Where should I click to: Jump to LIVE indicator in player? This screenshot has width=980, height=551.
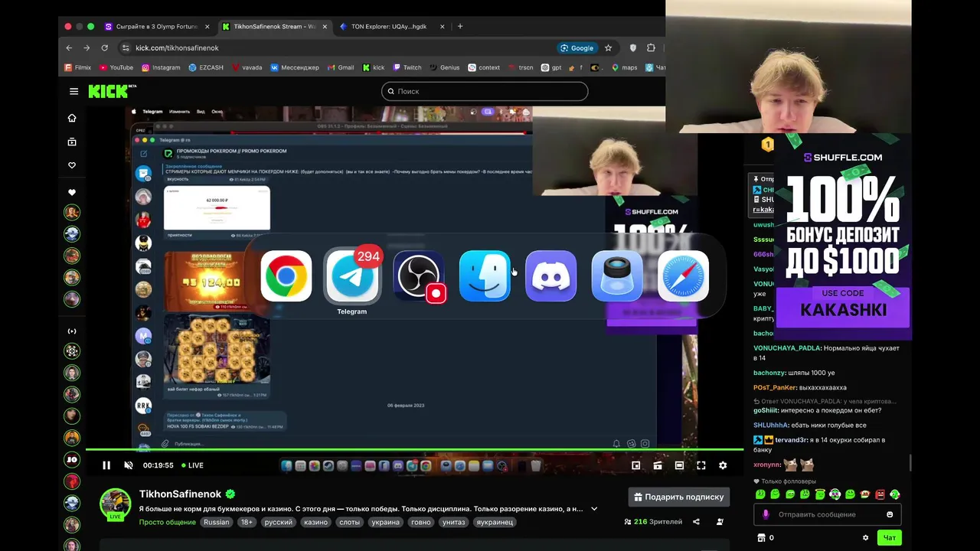pyautogui.click(x=192, y=465)
